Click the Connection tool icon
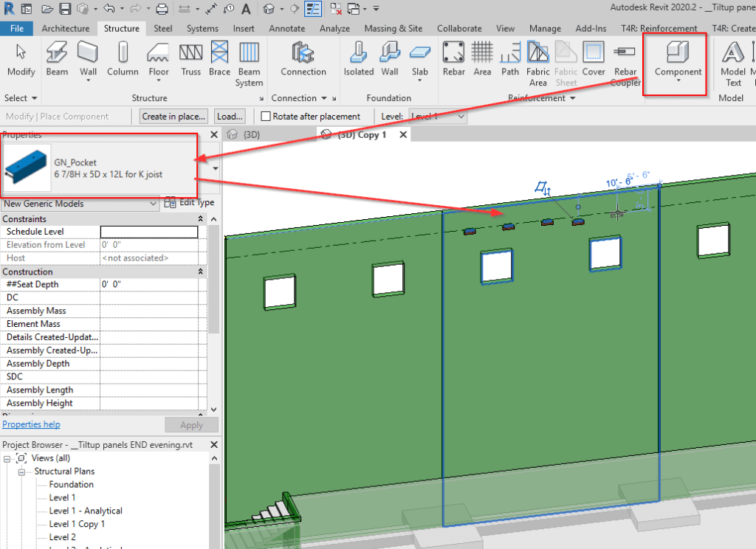 tap(303, 59)
